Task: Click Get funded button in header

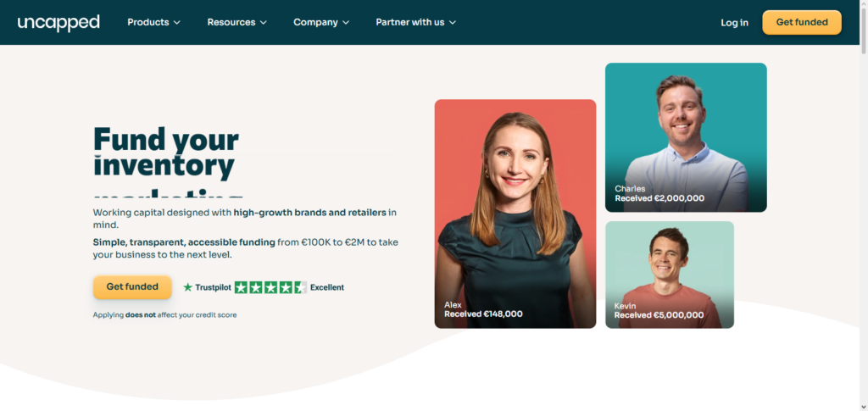Action: 802,23
